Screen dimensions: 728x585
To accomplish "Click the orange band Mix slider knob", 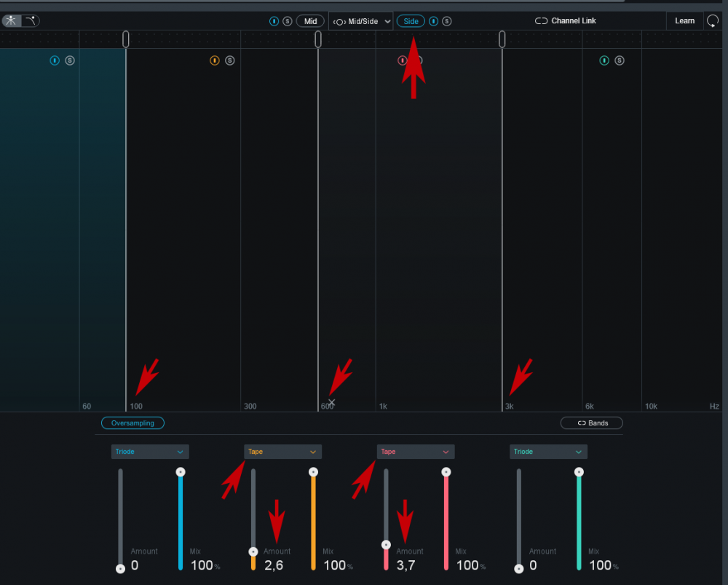I will click(x=313, y=472).
